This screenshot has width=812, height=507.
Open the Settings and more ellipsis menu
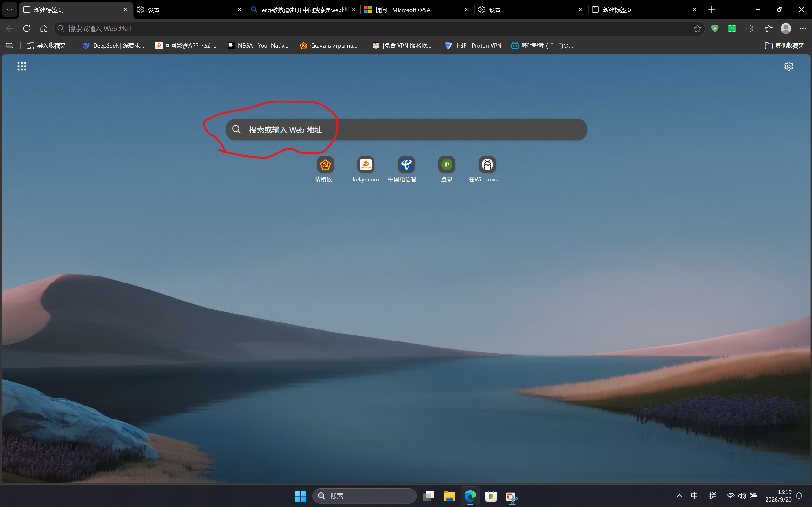803,29
